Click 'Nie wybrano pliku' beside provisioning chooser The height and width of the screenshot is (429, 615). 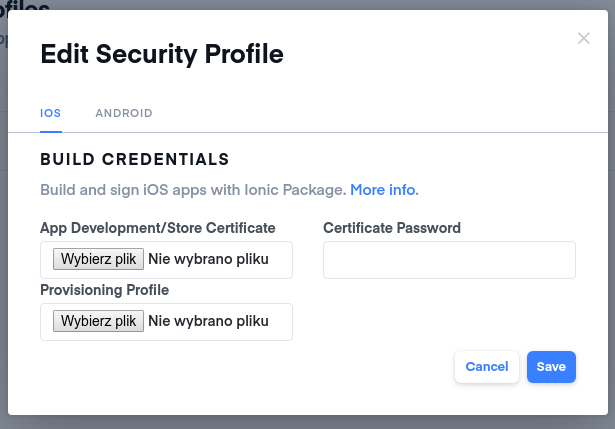coord(208,321)
